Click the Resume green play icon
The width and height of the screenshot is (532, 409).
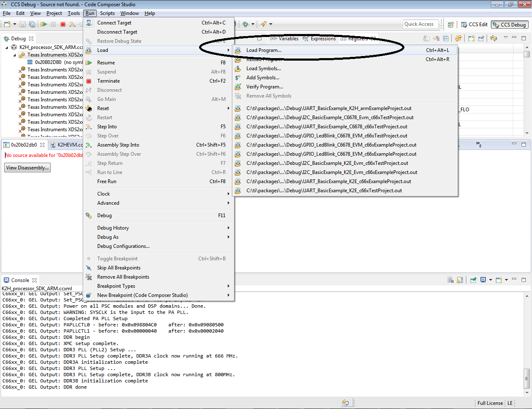[43, 24]
